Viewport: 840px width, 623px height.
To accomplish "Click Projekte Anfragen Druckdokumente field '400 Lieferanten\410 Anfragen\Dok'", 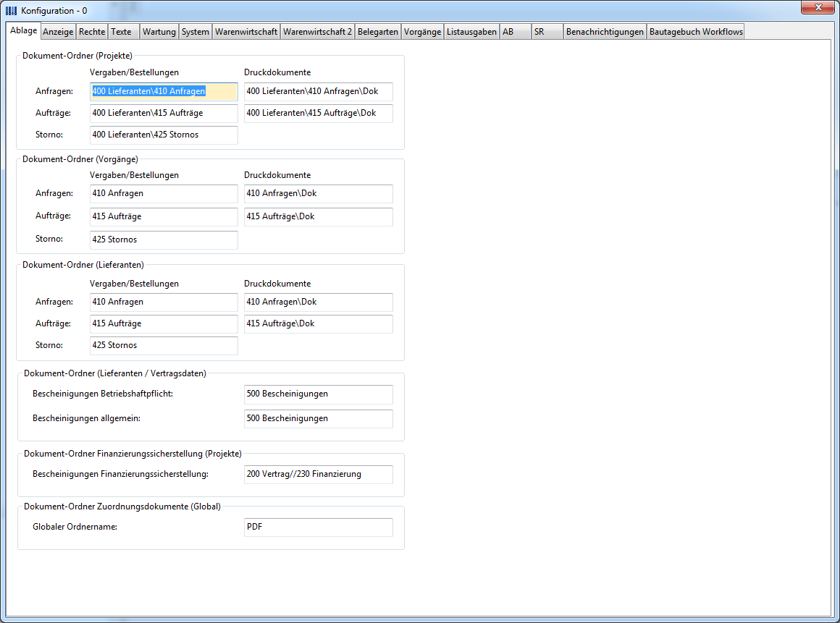I will tap(318, 91).
